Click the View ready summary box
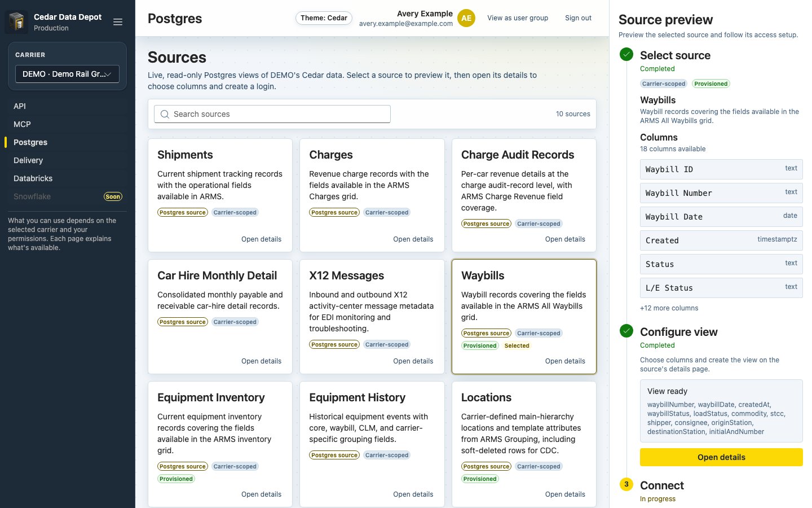This screenshot has height=508, width=812. click(721, 411)
